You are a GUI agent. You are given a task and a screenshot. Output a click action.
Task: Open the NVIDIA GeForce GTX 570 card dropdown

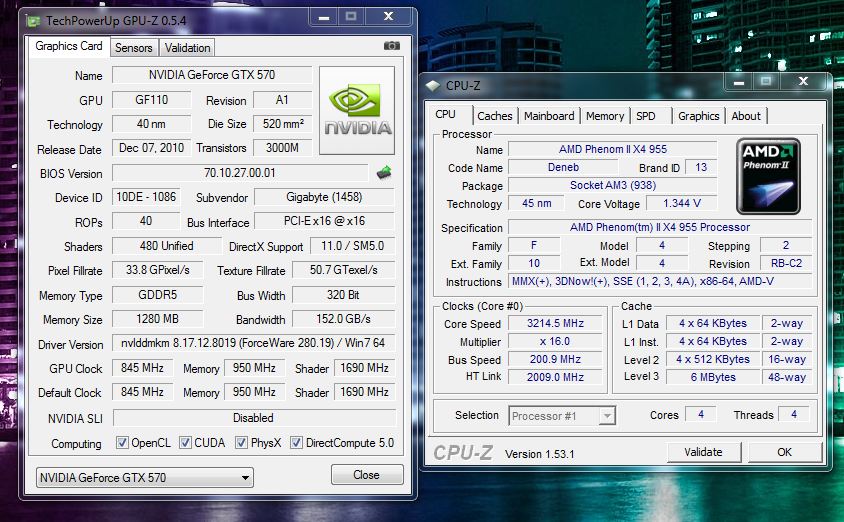pyautogui.click(x=145, y=477)
